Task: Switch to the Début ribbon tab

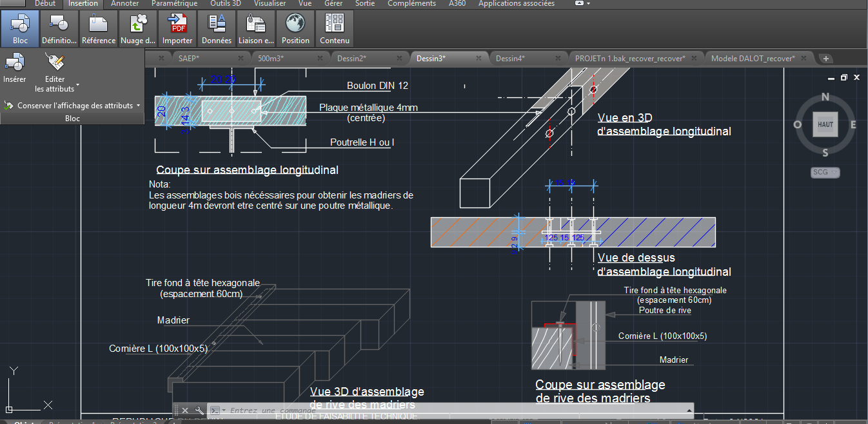Action: (x=45, y=4)
